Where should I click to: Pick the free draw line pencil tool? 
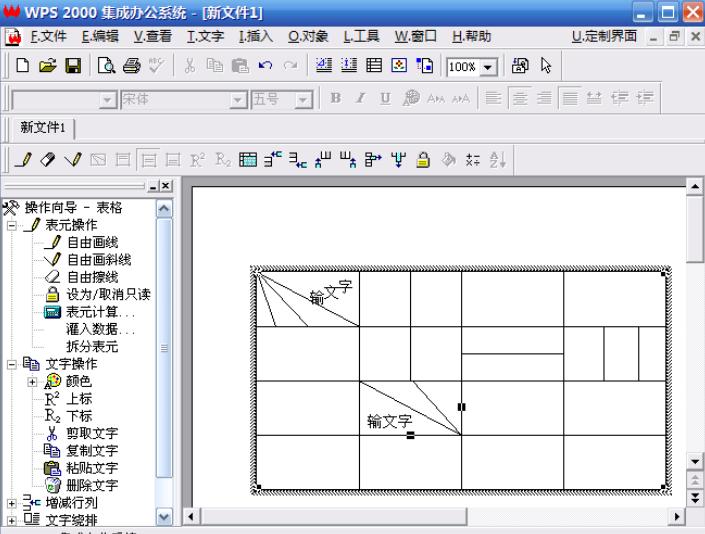(x=23, y=160)
